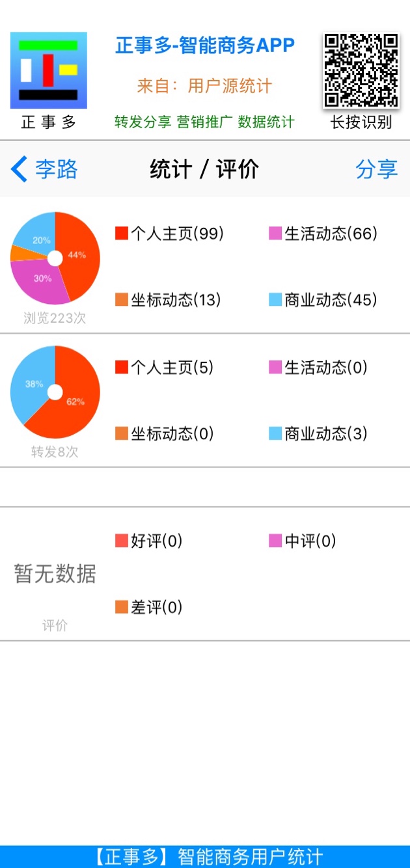410x868 pixels.
Task: Select red swatch for 个人主页(99)
Action: (122, 234)
